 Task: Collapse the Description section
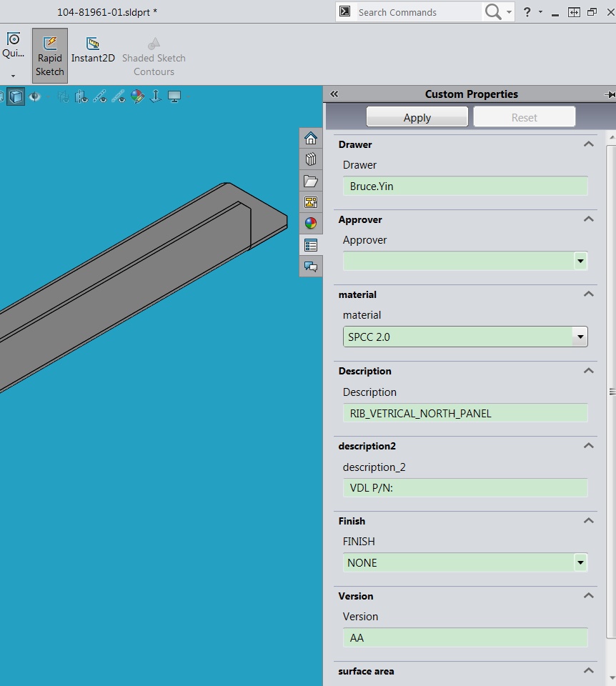click(589, 371)
